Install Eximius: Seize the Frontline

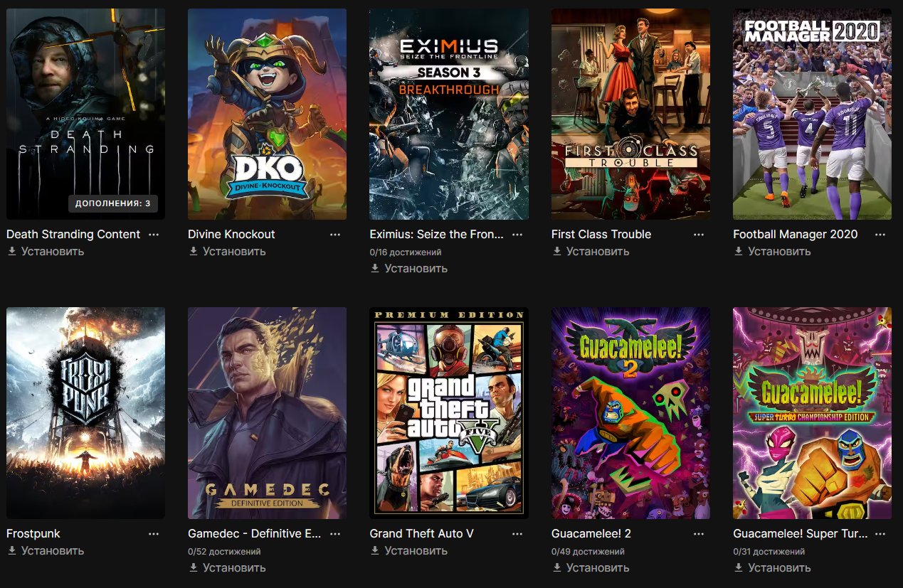tap(409, 269)
